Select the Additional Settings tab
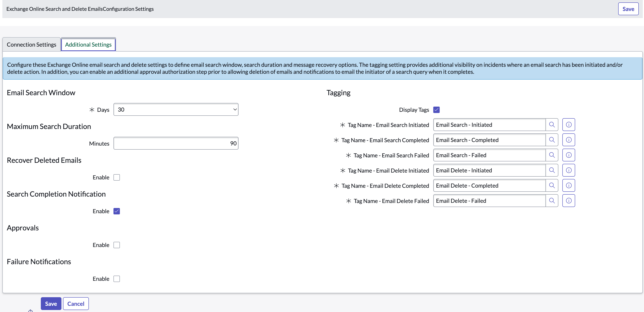This screenshot has width=644, height=312. tap(88, 45)
